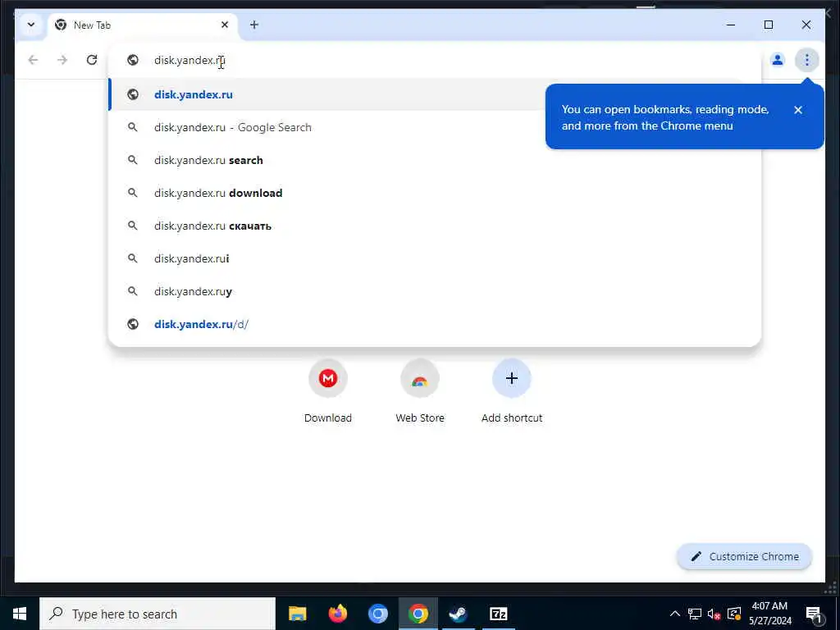This screenshot has width=840, height=630.
Task: Open the network status tray icon
Action: coord(695,614)
